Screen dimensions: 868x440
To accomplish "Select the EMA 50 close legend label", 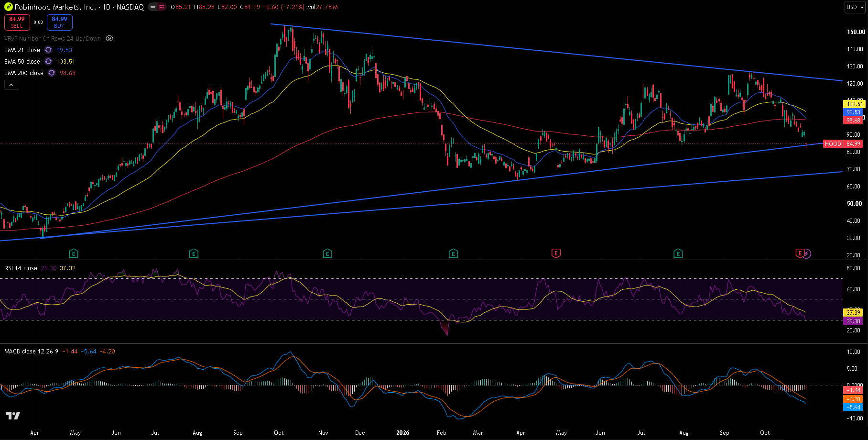I will [x=22, y=61].
